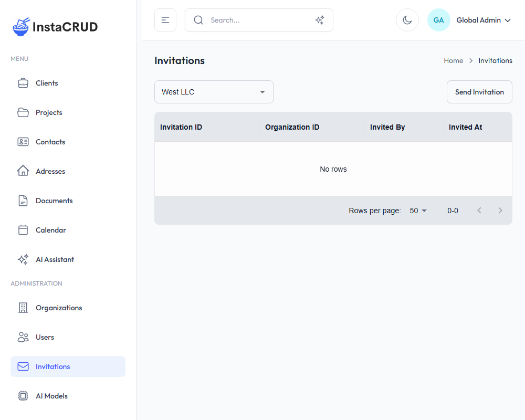Click the InstaCRUD bowl logo
The height and width of the screenshot is (420, 525).
pos(22,27)
